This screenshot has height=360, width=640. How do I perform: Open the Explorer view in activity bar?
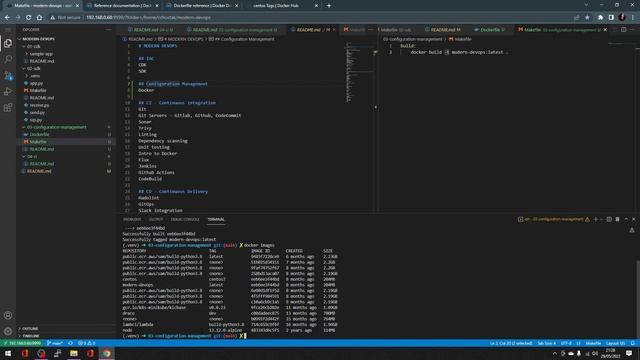pyautogui.click(x=8, y=43)
